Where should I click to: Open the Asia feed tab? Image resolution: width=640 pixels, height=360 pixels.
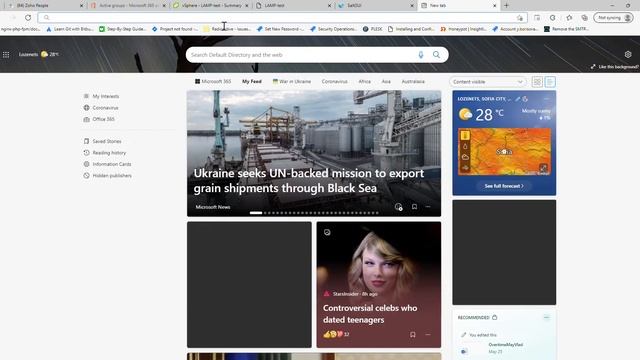[x=386, y=82]
